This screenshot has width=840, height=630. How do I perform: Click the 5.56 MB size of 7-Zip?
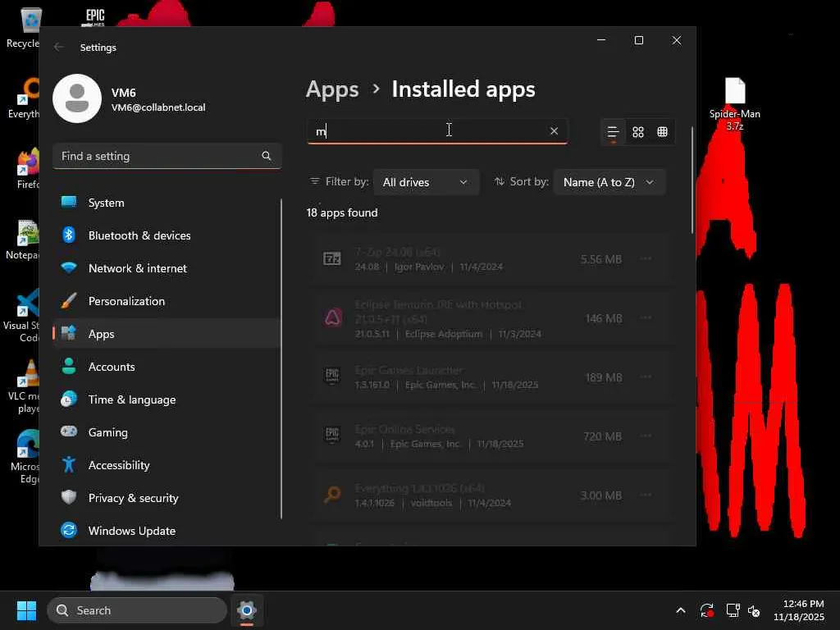click(601, 259)
